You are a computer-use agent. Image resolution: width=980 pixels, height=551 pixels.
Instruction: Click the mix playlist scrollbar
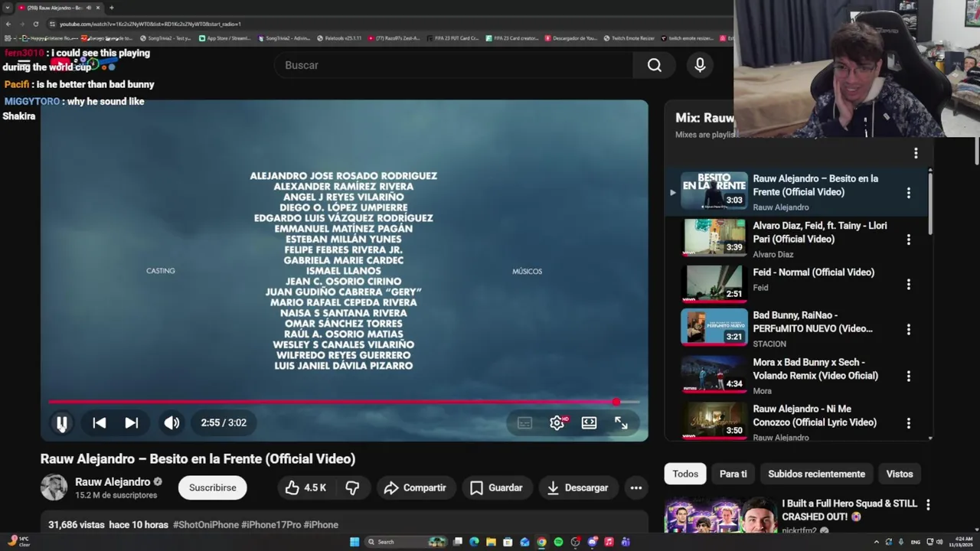(x=930, y=203)
